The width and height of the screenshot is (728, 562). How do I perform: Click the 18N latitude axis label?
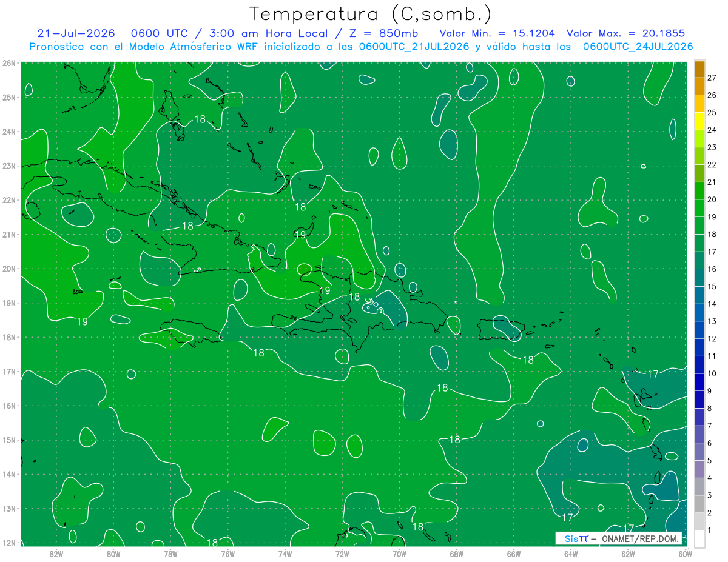pyautogui.click(x=9, y=337)
